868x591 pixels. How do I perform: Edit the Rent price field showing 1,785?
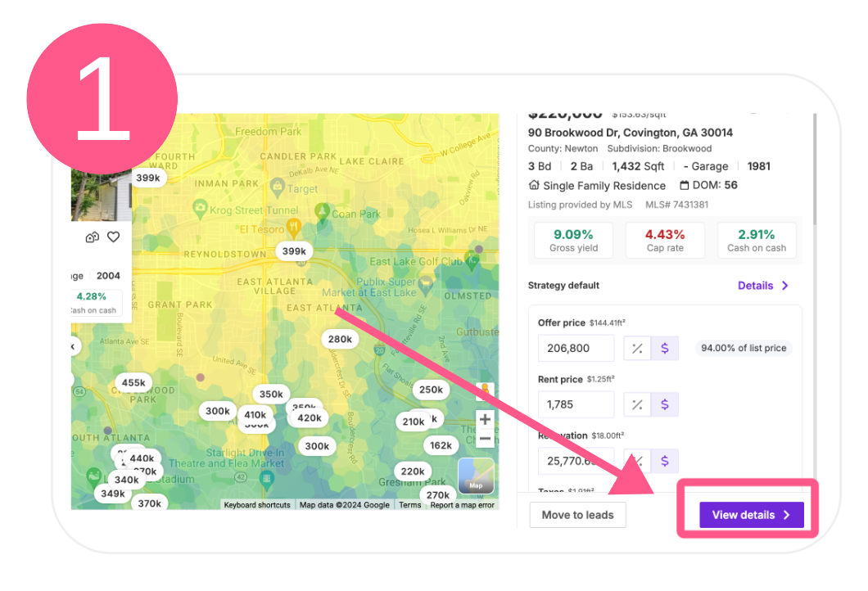[x=576, y=404]
